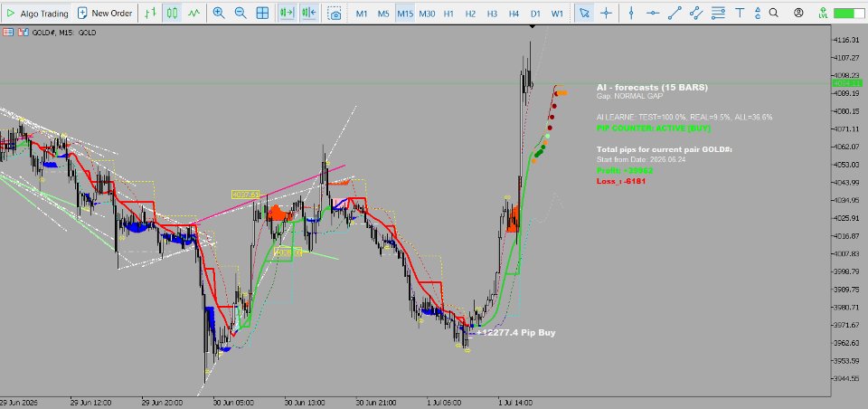Viewport: 868px width, 409px height.
Task: Switch to line chart view
Action: [193, 14]
